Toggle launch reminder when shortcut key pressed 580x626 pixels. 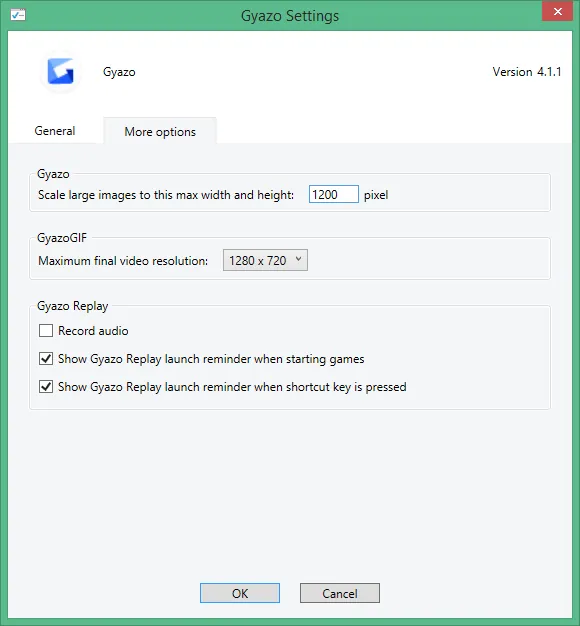point(46,386)
